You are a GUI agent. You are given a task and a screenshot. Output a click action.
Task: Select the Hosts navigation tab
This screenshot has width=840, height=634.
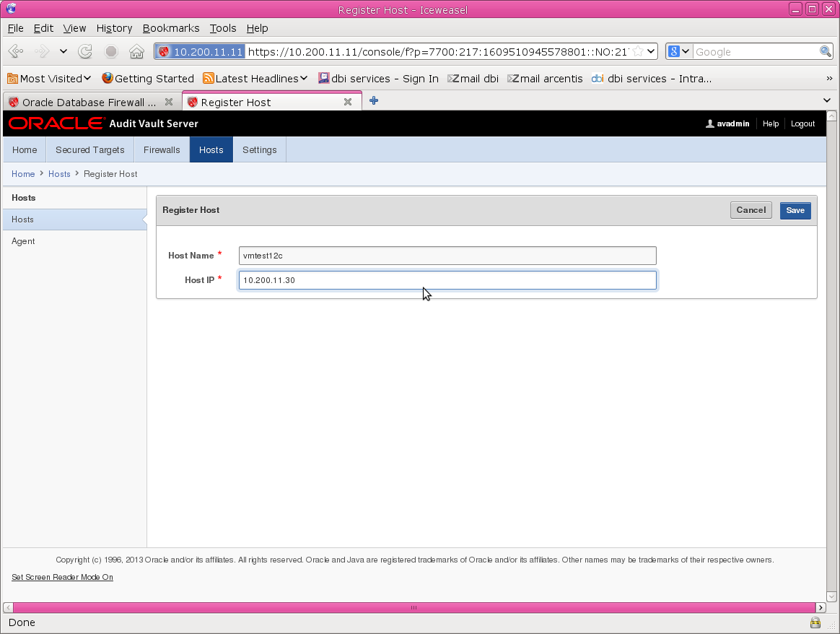coord(211,149)
